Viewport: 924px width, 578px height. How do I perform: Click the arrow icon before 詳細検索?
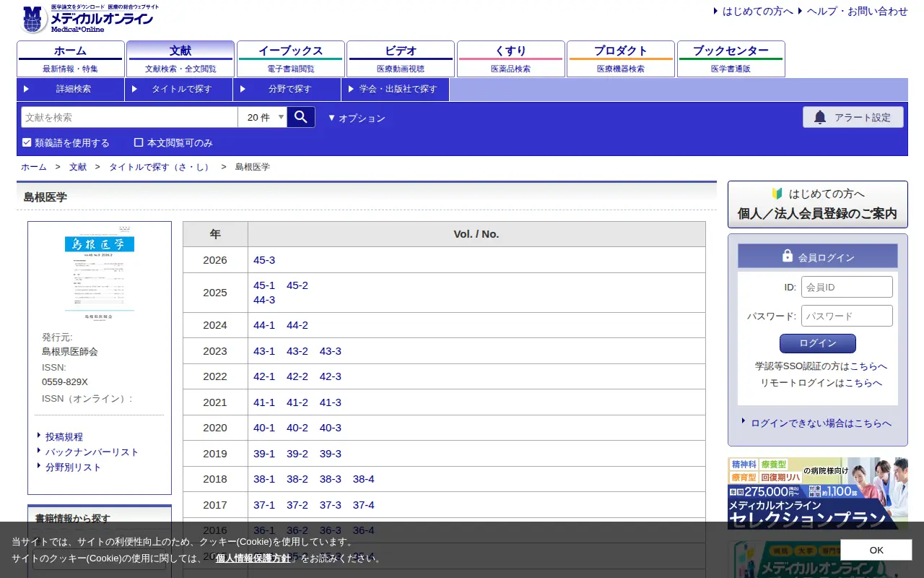pos(26,89)
